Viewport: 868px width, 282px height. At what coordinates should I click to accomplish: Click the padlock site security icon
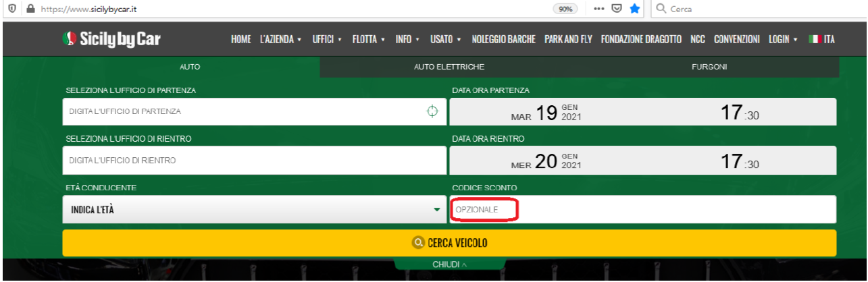point(30,9)
